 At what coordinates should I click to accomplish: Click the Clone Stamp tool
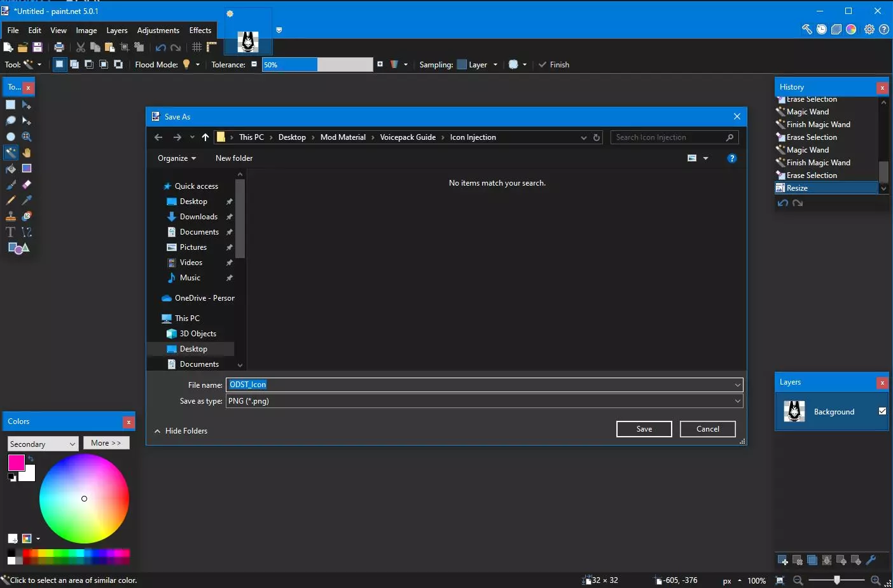[x=11, y=216]
